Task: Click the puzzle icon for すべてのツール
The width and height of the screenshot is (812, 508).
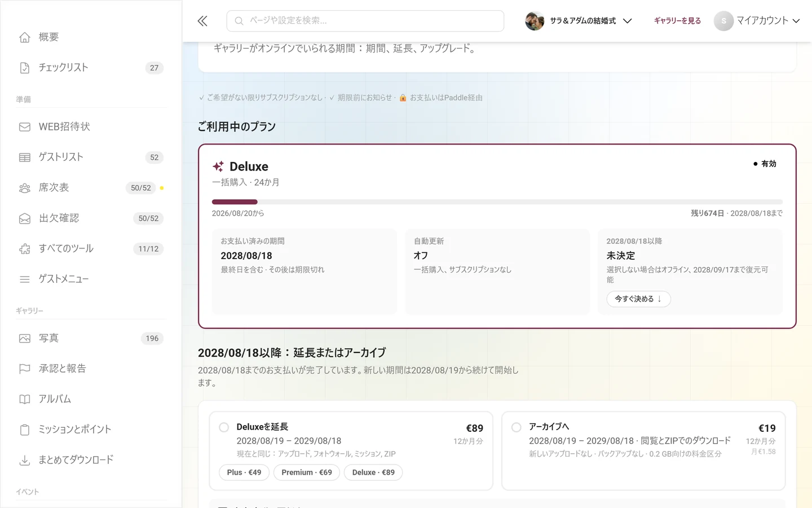Action: [x=25, y=249]
